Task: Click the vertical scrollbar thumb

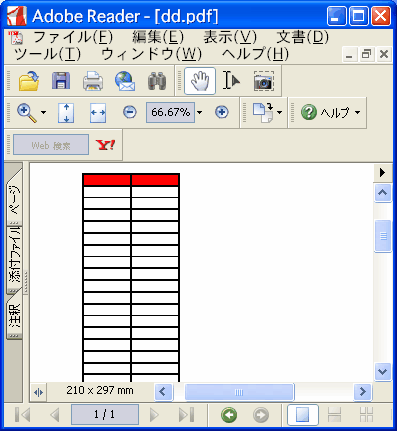Action: pos(383,236)
